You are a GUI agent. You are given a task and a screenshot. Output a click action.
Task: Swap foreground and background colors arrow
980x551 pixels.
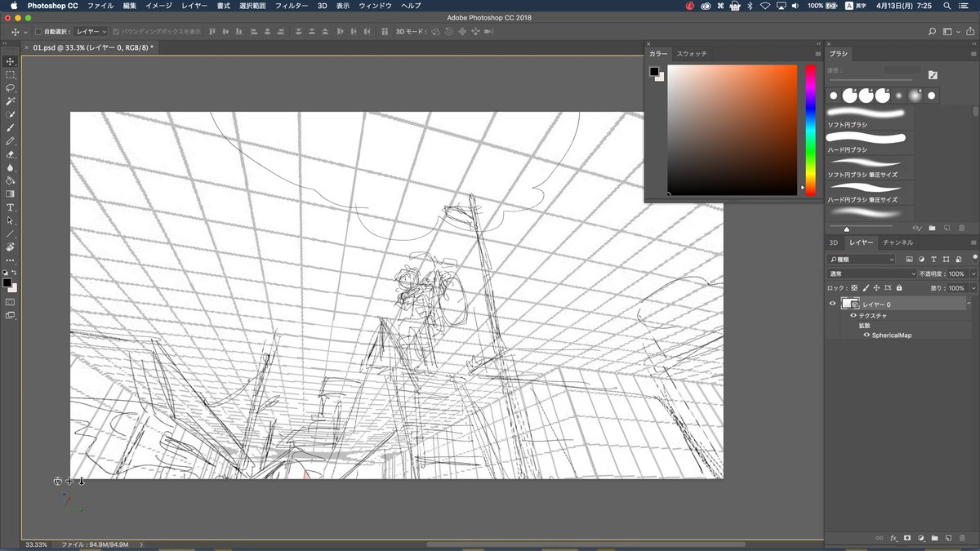point(14,273)
